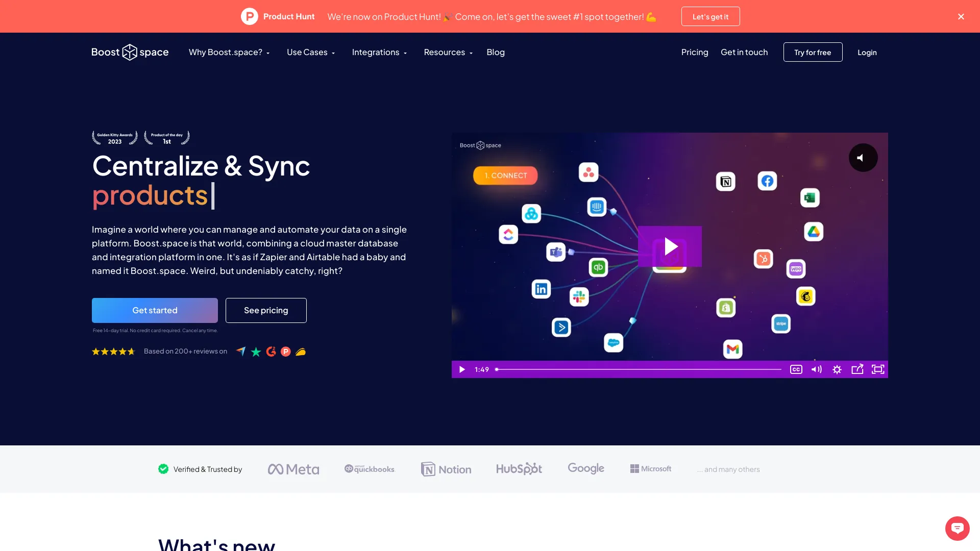Click the See pricing button
The width and height of the screenshot is (980, 551).
[265, 310]
